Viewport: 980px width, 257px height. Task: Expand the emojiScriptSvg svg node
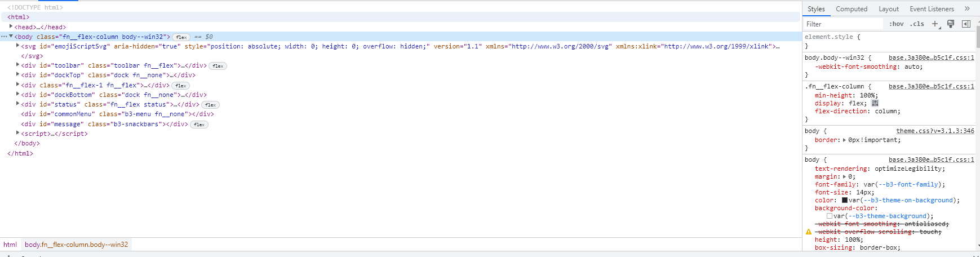tap(18, 46)
